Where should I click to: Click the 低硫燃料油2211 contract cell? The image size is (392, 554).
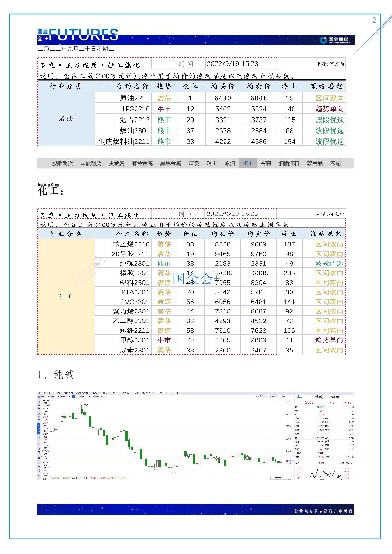(x=124, y=141)
